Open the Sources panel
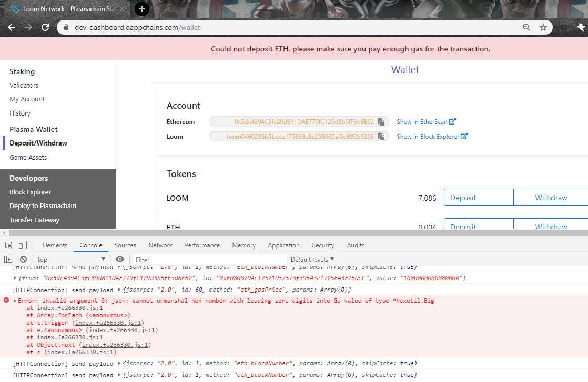 point(125,245)
